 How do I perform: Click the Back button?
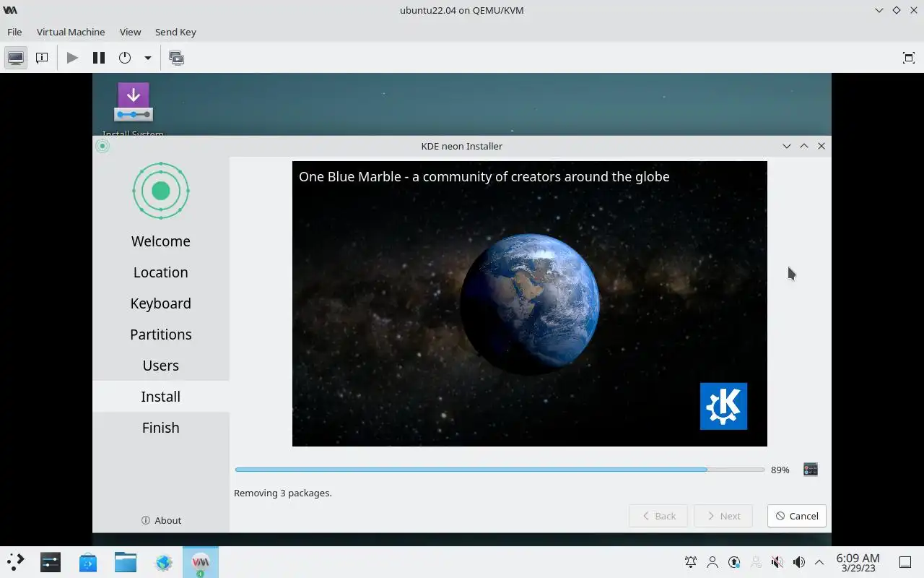[658, 516]
